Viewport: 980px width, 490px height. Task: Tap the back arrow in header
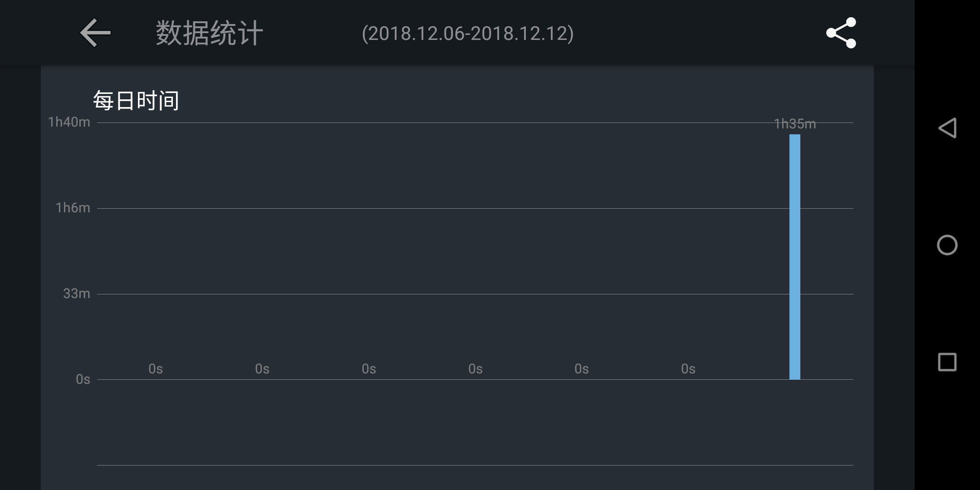pos(95,33)
